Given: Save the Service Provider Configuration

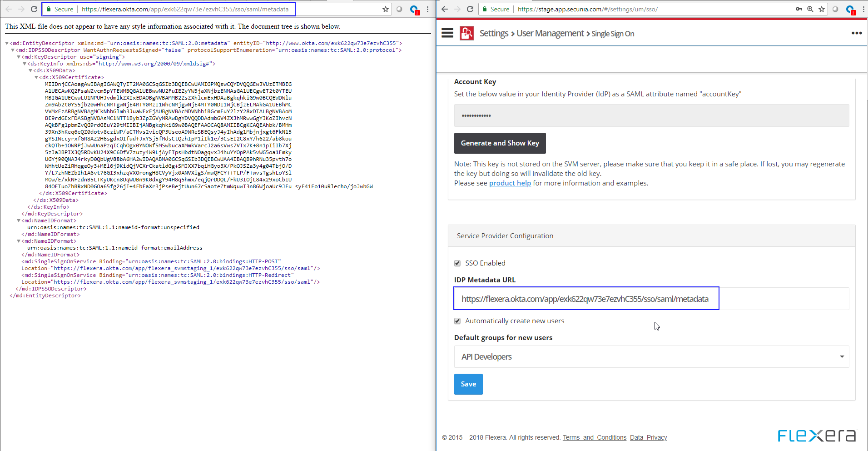Looking at the screenshot, I should [468, 384].
